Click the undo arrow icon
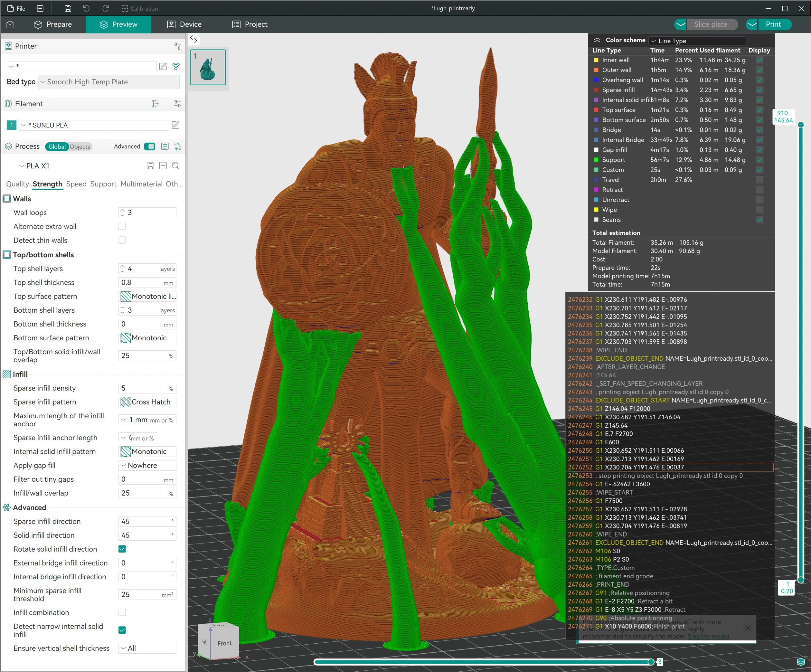 tap(87, 8)
